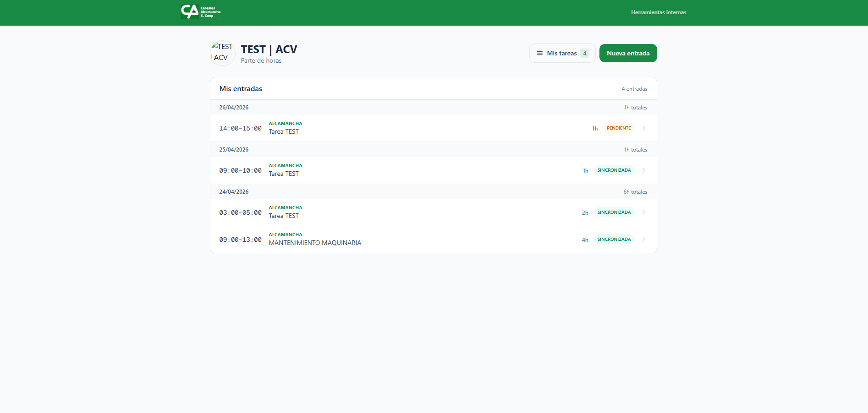Click SINCRONIZADA badge on 03:00-05:00 entry
The image size is (868, 413).
point(614,212)
